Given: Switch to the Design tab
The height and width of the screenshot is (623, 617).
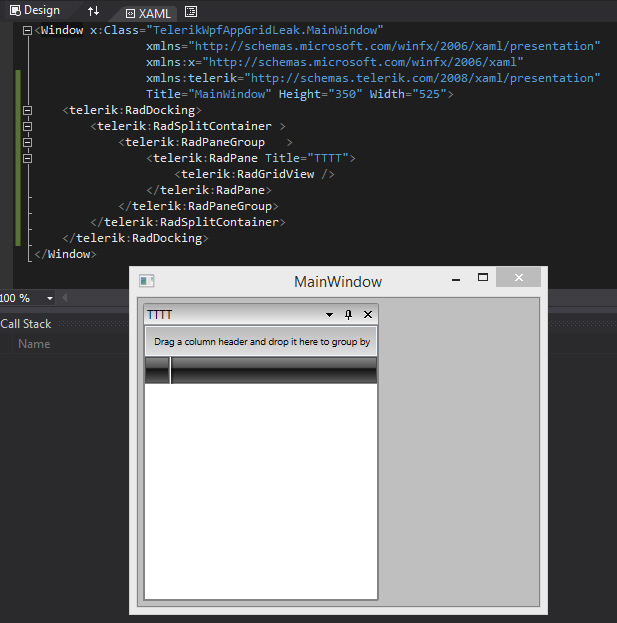Looking at the screenshot, I should (35, 10).
